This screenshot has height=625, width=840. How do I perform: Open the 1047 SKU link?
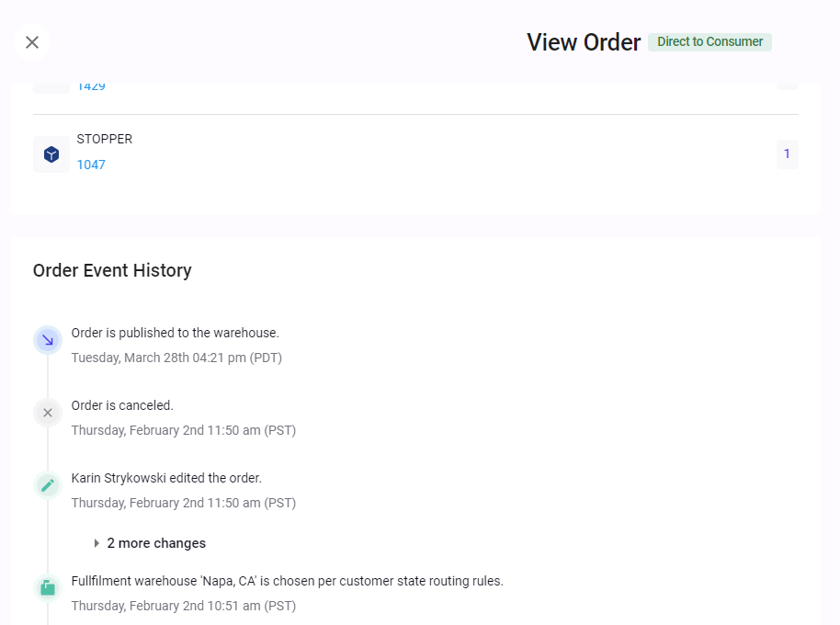click(91, 165)
